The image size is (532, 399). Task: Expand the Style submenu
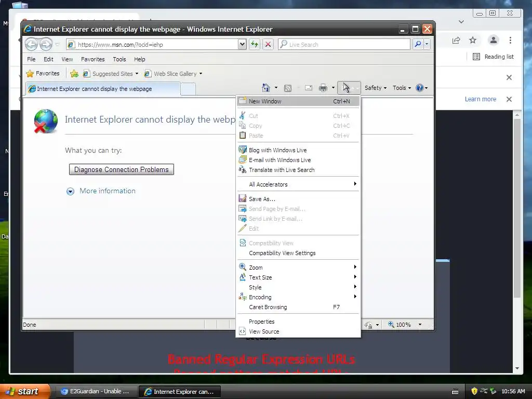[x=298, y=287]
